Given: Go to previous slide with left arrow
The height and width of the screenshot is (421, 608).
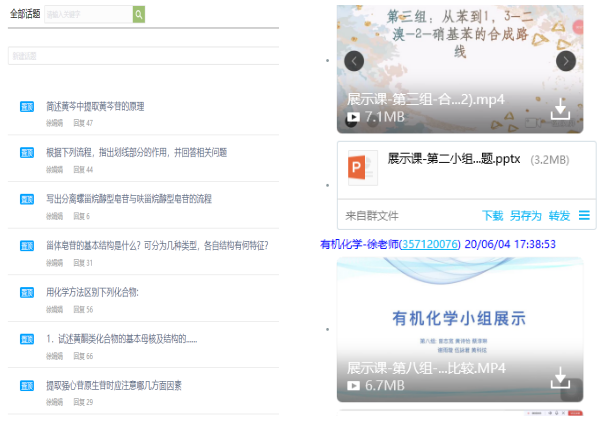Looking at the screenshot, I should 353,61.
